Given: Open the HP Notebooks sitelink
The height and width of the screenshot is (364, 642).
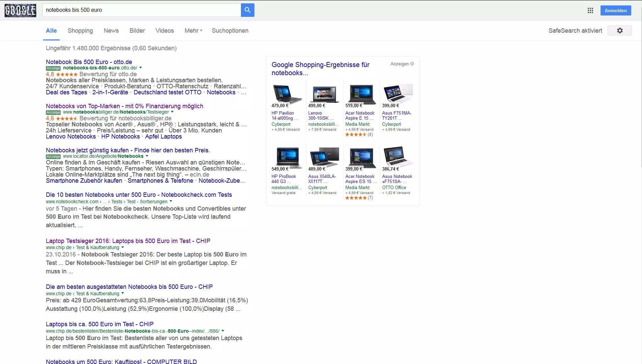Looking at the screenshot, I should tap(120, 136).
